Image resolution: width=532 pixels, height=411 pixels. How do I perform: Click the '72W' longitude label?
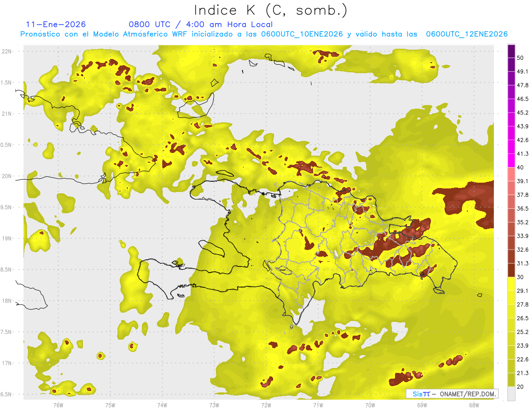pos(266,405)
